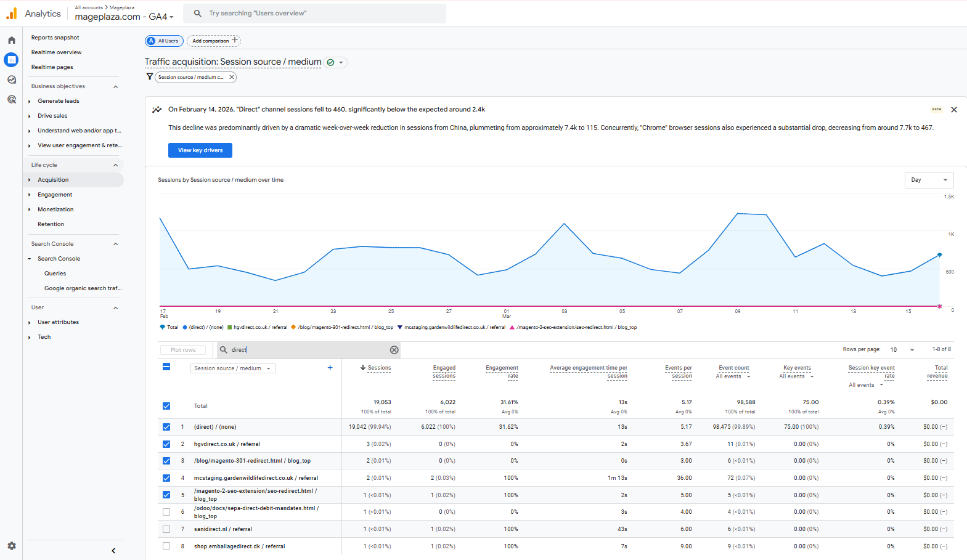Open the Advertising icon in left rail

pos(12,99)
